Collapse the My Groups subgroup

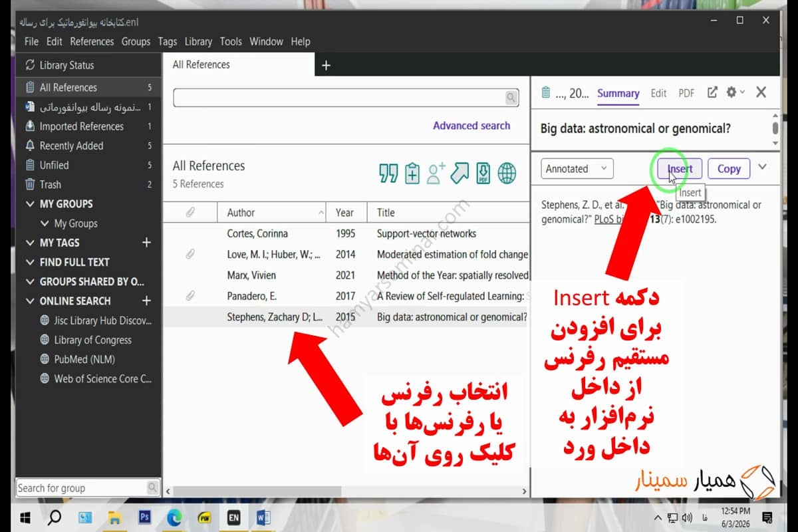tap(45, 223)
